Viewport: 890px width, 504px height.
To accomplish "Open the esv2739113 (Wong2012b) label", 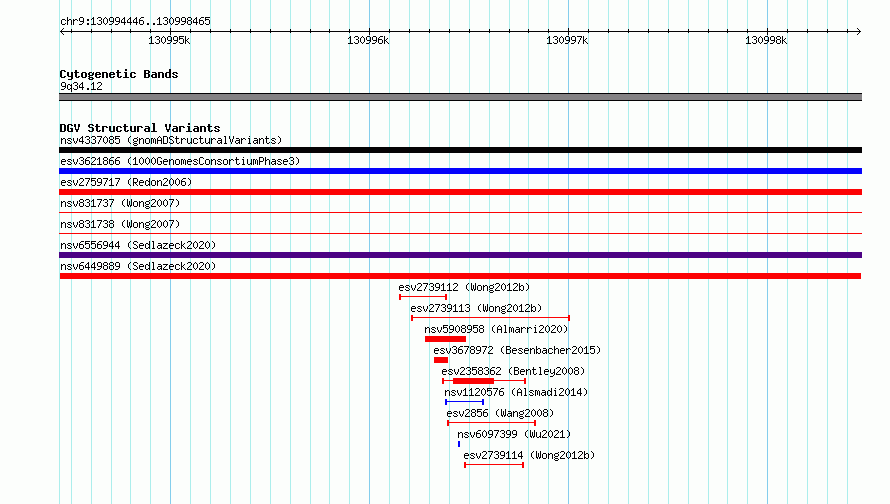I will click(x=476, y=308).
